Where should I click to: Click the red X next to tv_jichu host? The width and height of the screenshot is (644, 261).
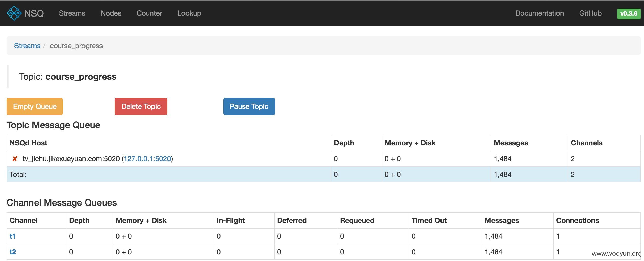(x=15, y=159)
